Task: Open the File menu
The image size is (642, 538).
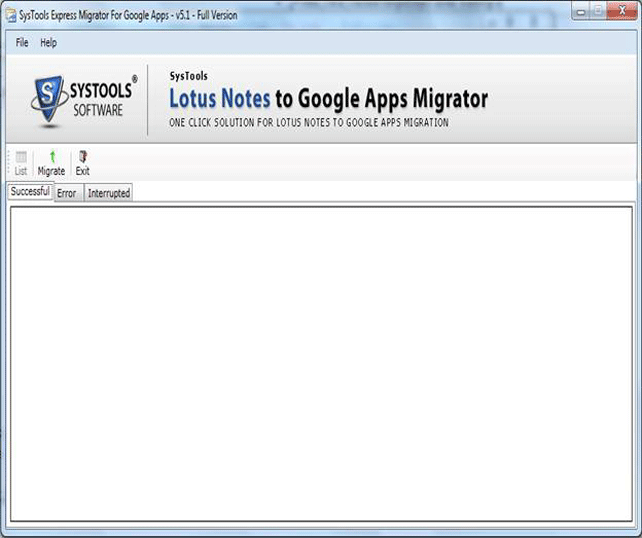Action: click(x=22, y=43)
